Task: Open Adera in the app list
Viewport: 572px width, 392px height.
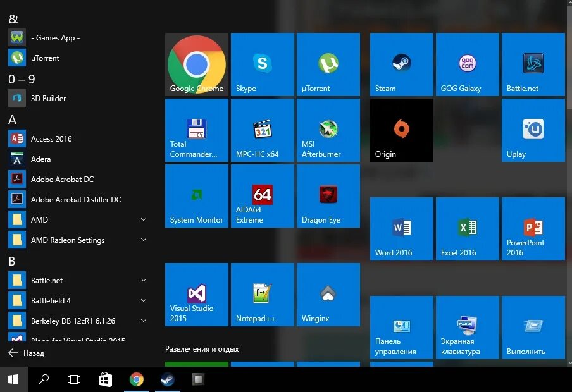Action: [x=78, y=159]
